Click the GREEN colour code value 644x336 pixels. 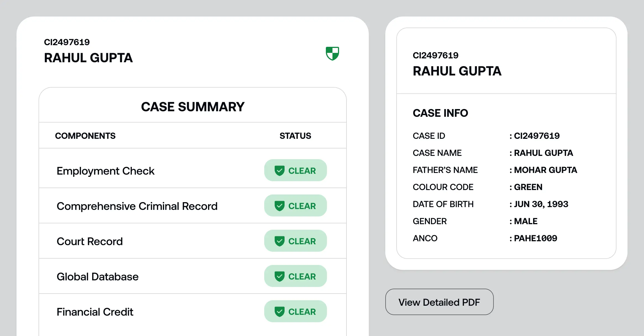528,187
